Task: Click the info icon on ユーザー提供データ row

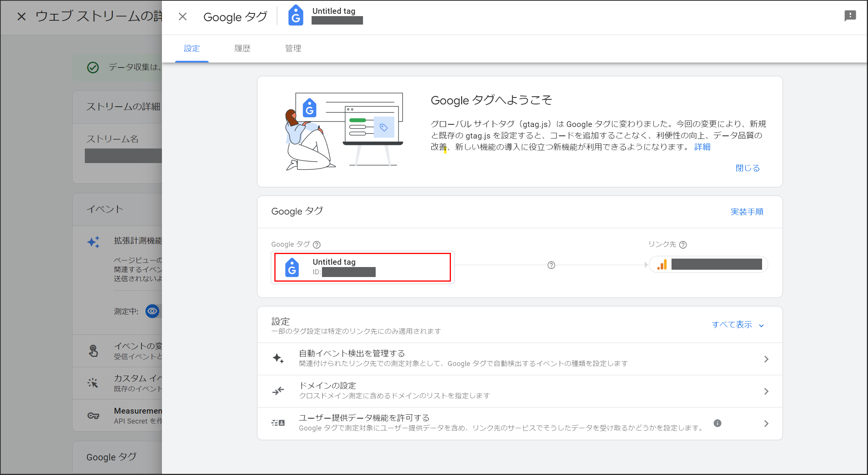Action: 718,423
